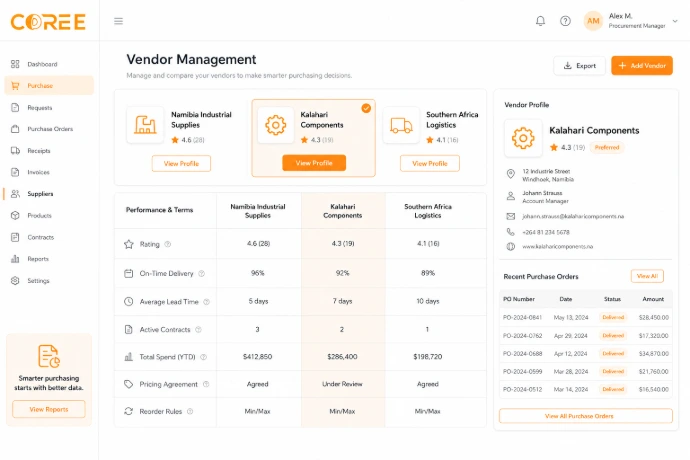
Task: Click the vendor profile gear logo
Action: (523, 139)
